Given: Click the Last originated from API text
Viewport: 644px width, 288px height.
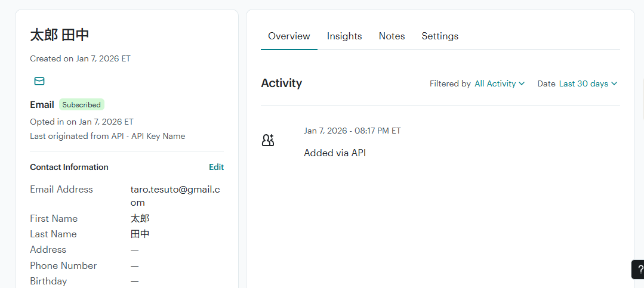Looking at the screenshot, I should pyautogui.click(x=107, y=136).
